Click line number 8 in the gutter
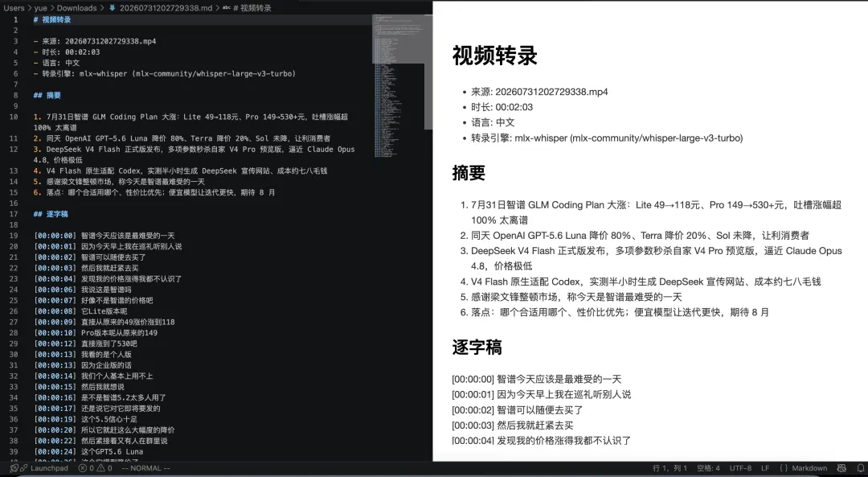The height and width of the screenshot is (477, 868). tap(15, 95)
